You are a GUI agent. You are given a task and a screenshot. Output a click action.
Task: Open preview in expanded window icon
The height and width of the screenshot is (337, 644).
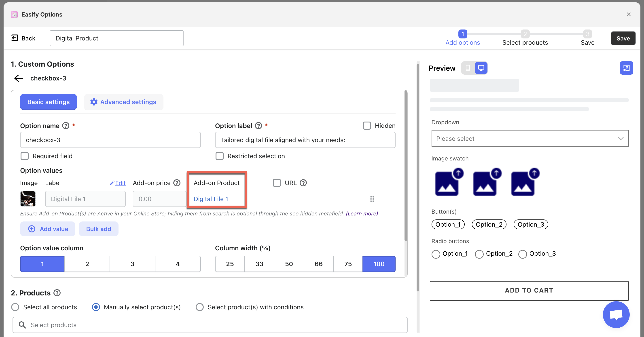pyautogui.click(x=626, y=68)
